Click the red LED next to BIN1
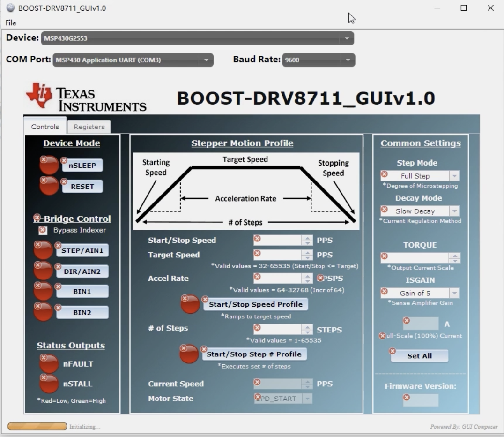 (43, 291)
